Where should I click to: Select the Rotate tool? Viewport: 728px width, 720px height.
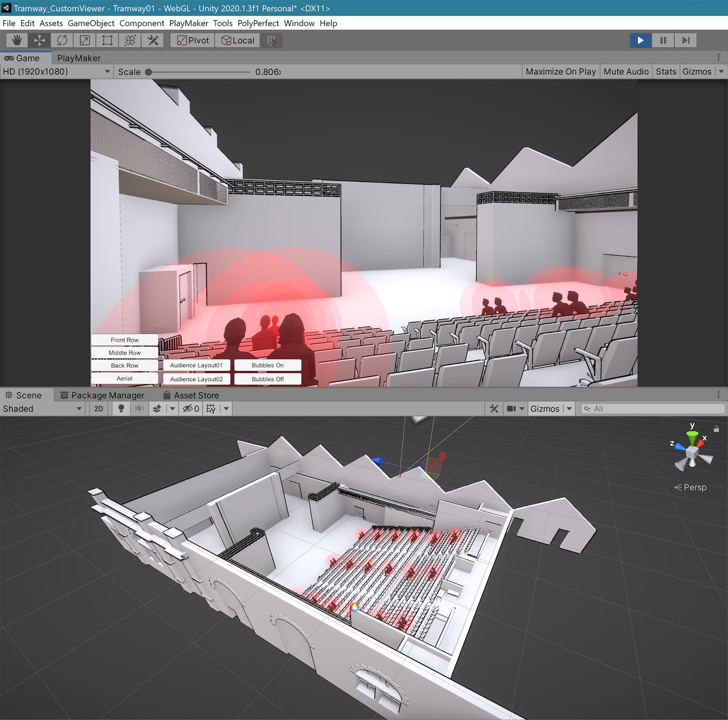62,40
